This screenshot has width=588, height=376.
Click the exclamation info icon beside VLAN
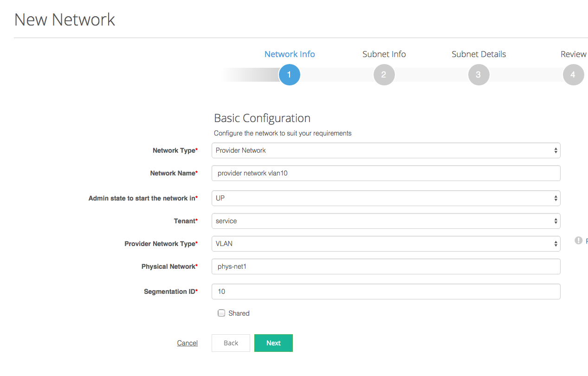(x=578, y=240)
